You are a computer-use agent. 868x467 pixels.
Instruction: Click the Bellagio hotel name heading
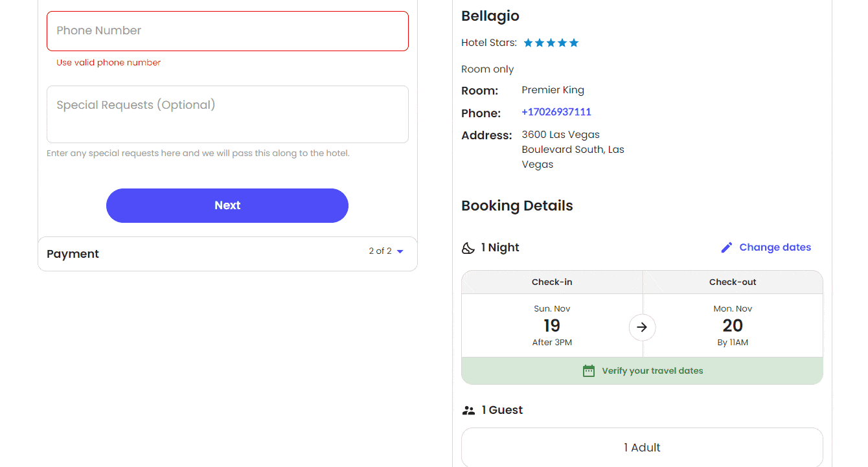490,16
